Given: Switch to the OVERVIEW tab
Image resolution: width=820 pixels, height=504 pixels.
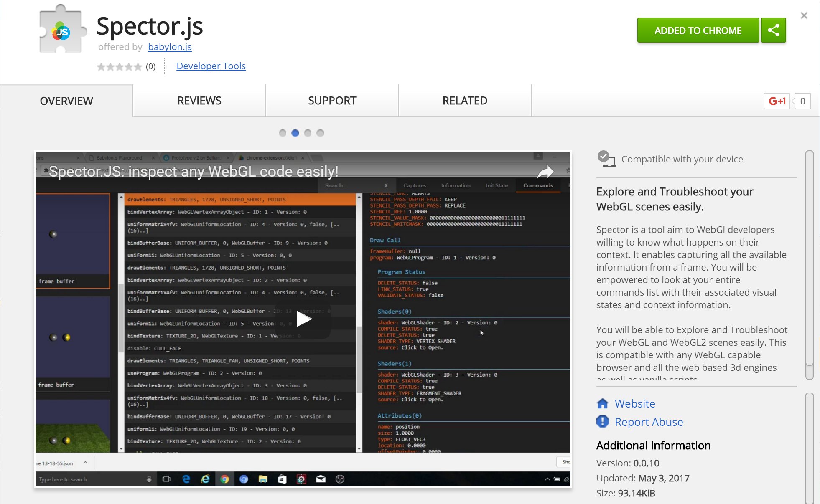Looking at the screenshot, I should pyautogui.click(x=66, y=101).
